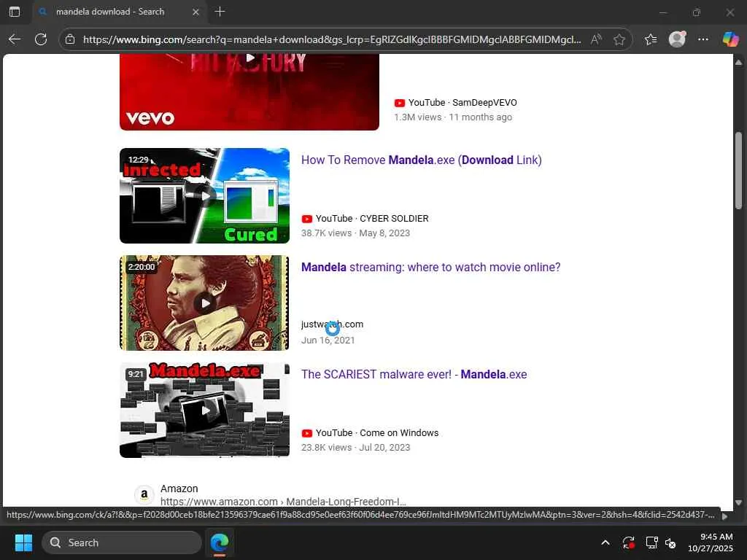Screen dimensions: 747x560
Task: Open the browser profile avatar
Action: pyautogui.click(x=677, y=39)
